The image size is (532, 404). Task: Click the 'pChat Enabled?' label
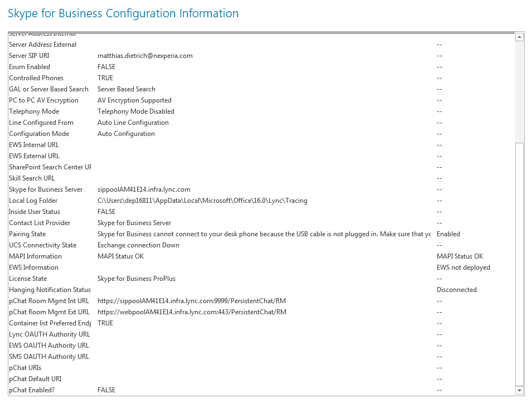(x=32, y=390)
